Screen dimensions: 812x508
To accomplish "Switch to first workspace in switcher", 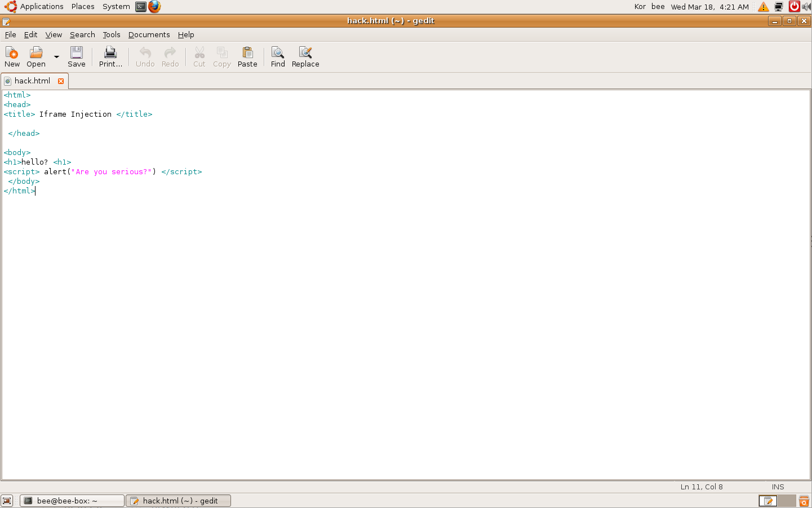I will coord(767,501).
